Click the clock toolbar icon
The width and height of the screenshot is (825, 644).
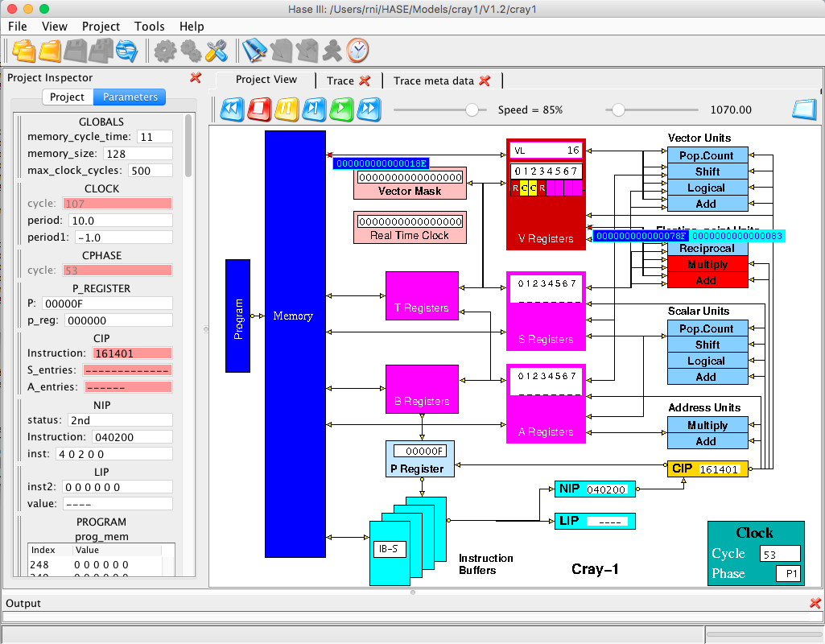(x=358, y=51)
